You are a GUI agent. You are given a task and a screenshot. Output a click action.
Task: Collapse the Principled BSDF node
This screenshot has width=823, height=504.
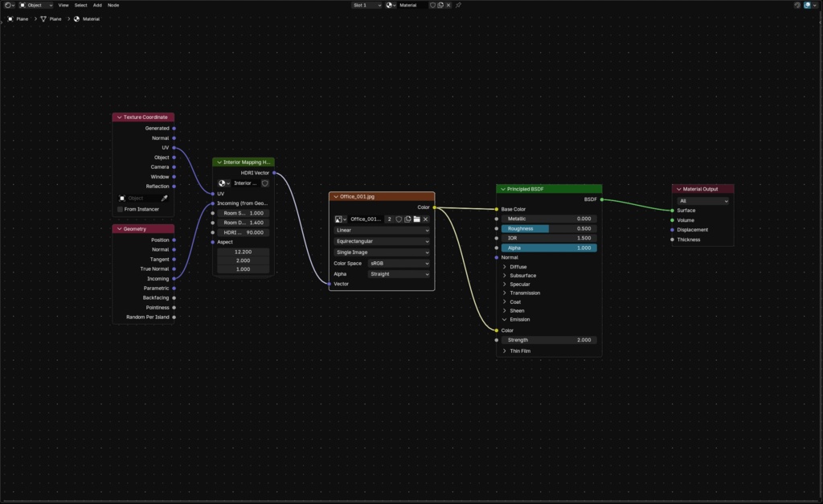(503, 189)
